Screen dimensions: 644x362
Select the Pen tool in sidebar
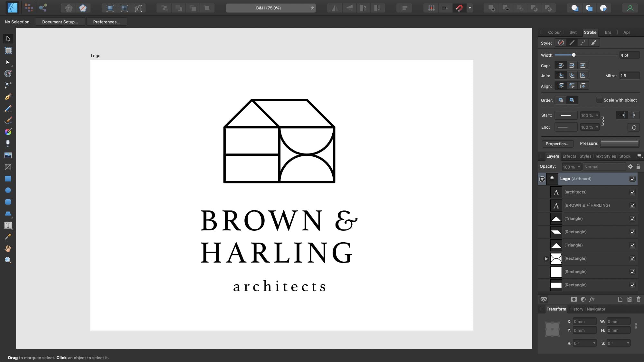pyautogui.click(x=8, y=97)
